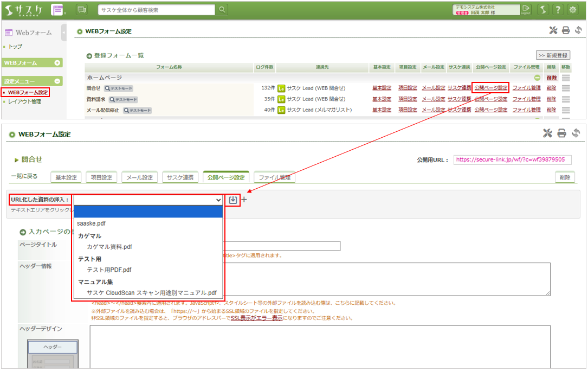Choose カゲマル資料.pdf in the dropdown list
588x371 pixels.
[x=109, y=247]
